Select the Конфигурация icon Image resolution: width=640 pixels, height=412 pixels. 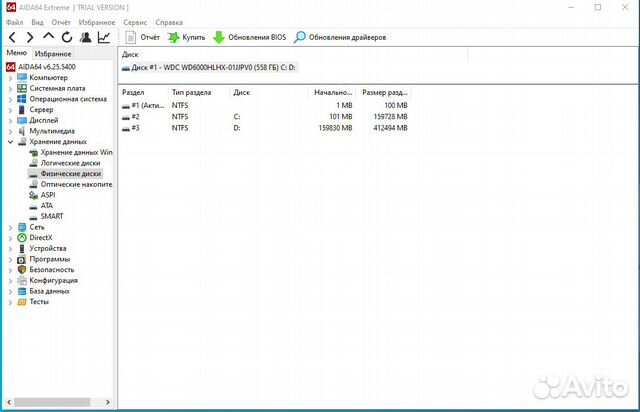click(22, 280)
